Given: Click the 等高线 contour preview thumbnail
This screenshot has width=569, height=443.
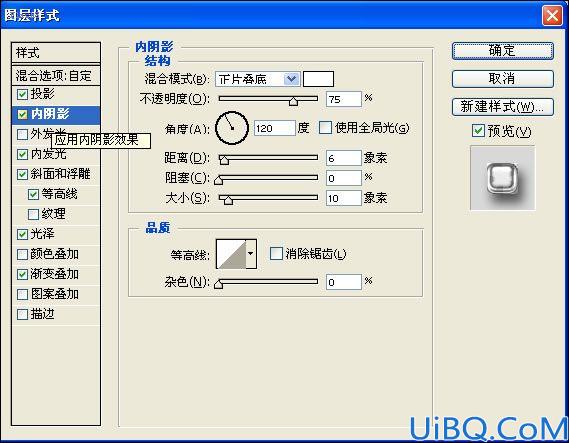Looking at the screenshot, I should [x=232, y=254].
